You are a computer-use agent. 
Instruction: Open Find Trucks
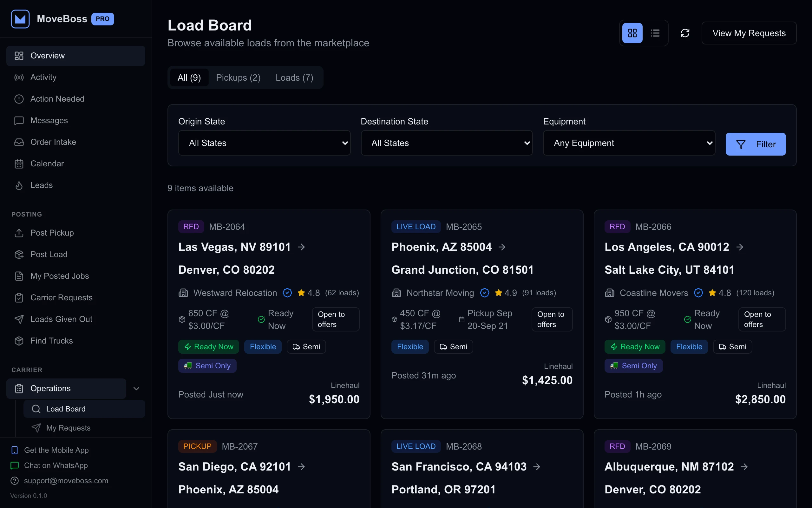[x=76, y=341]
